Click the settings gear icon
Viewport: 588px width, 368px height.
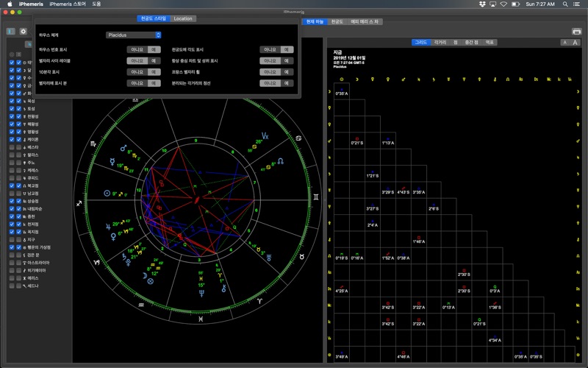pyautogui.click(x=23, y=32)
